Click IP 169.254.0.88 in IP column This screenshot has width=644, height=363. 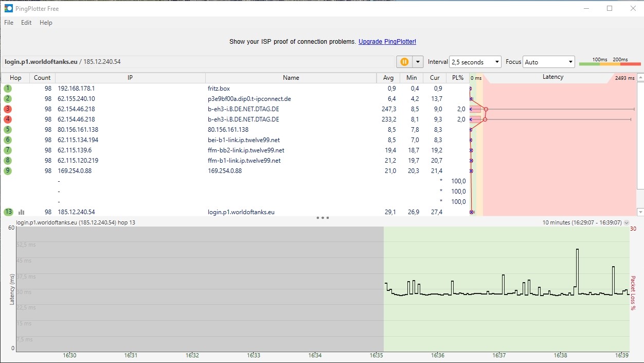click(x=75, y=171)
